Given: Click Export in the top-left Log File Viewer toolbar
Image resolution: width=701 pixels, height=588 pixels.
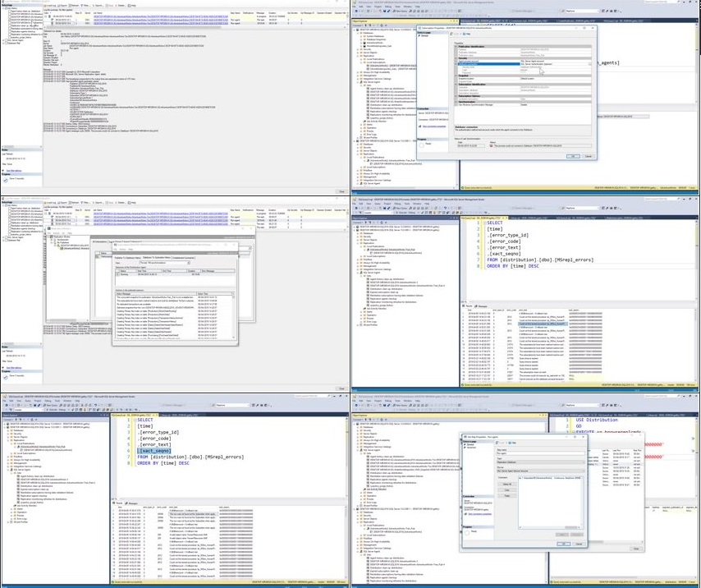Looking at the screenshot, I should [x=63, y=6].
